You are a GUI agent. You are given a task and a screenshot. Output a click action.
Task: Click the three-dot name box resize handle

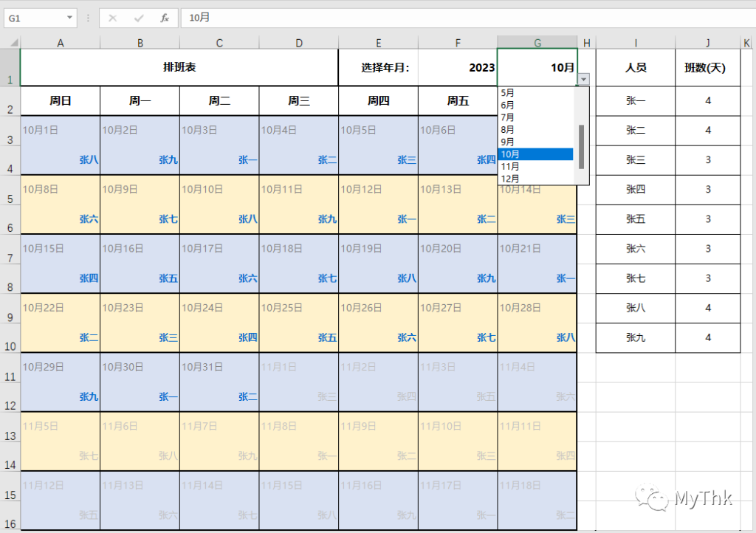[89, 18]
